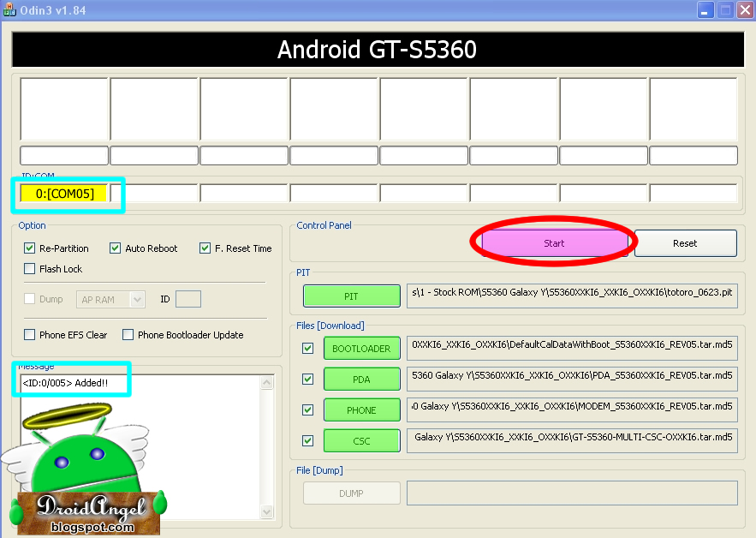
Task: Click the PHONE file button
Action: click(361, 410)
